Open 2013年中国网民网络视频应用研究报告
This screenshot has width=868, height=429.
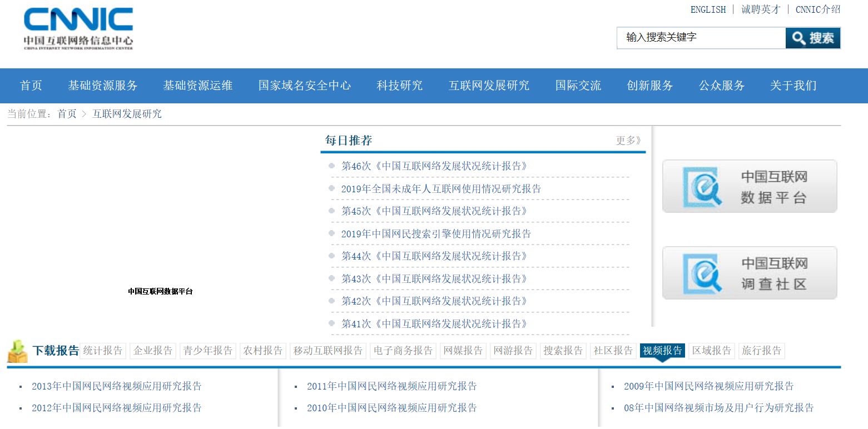(x=117, y=386)
